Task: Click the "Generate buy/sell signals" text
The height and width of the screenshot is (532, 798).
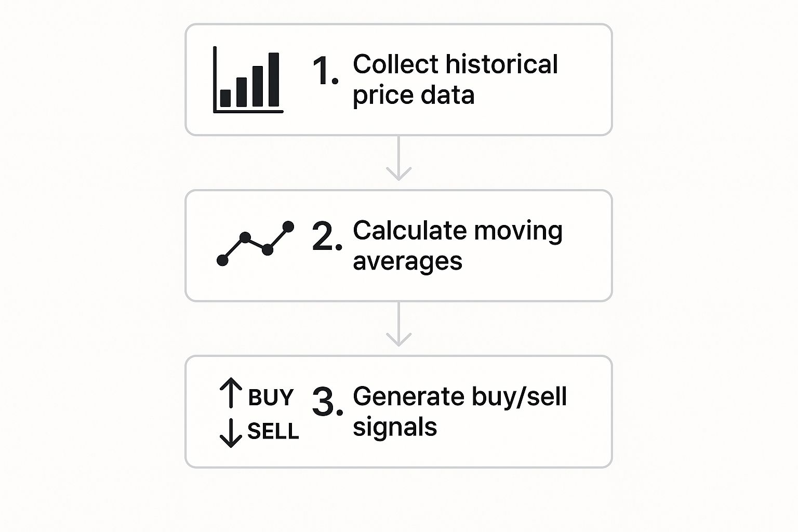Action: 460,411
